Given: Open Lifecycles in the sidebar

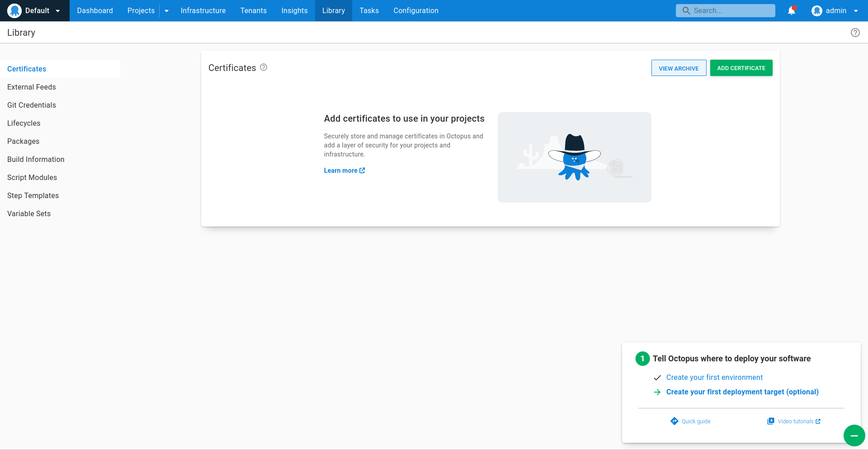Looking at the screenshot, I should point(60,123).
